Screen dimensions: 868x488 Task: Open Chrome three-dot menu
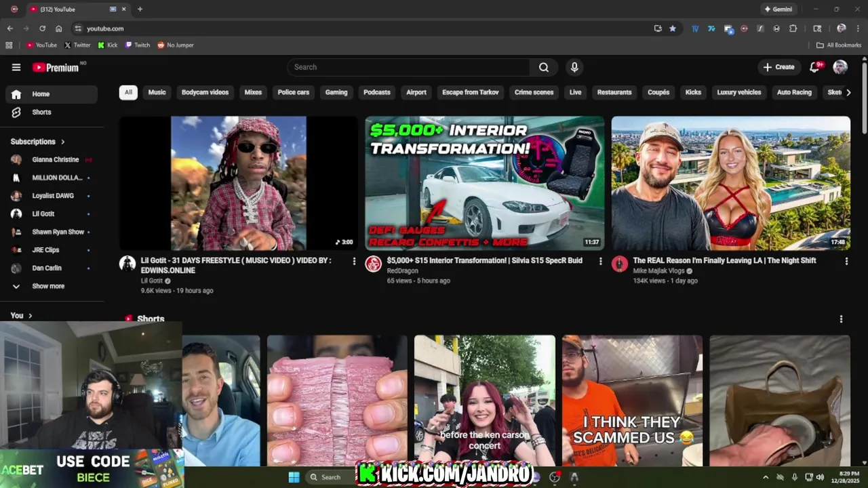coord(858,28)
